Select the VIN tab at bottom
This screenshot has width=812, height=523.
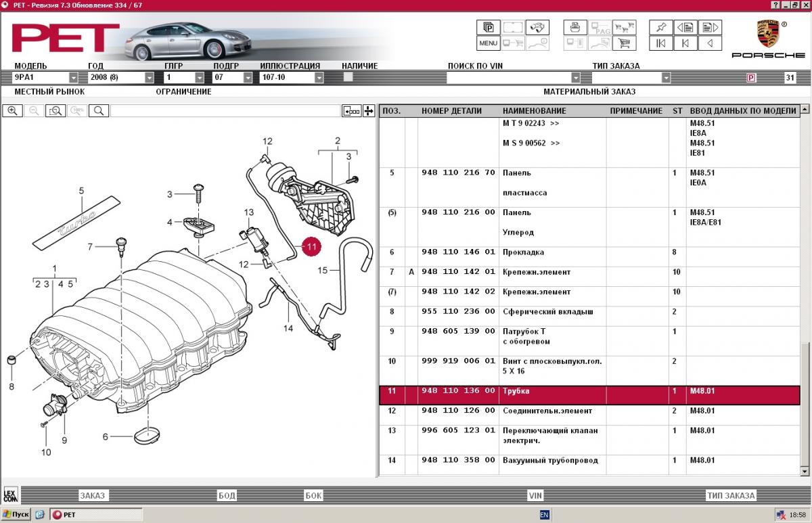coord(535,495)
